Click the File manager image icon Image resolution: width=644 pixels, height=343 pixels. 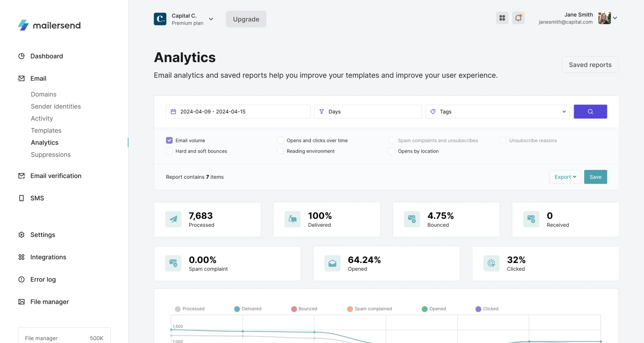(21, 302)
